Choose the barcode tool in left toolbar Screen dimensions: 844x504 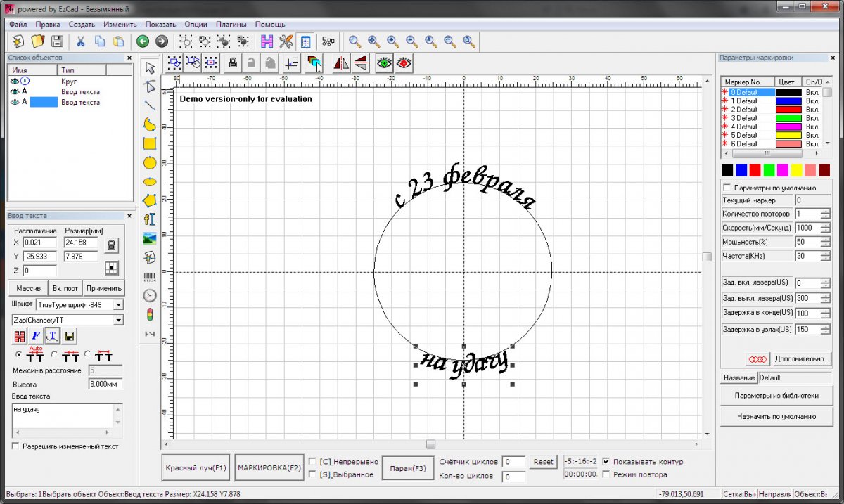(x=150, y=277)
